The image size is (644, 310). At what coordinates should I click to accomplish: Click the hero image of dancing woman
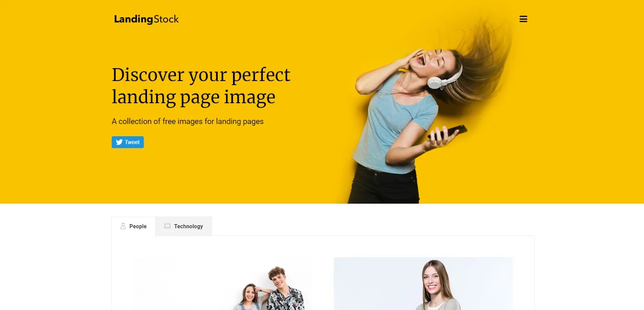[427, 109]
